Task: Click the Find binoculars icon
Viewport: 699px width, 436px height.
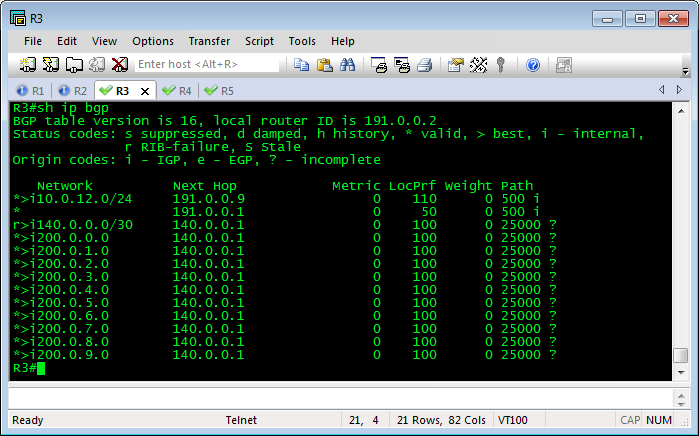Action: tap(347, 65)
